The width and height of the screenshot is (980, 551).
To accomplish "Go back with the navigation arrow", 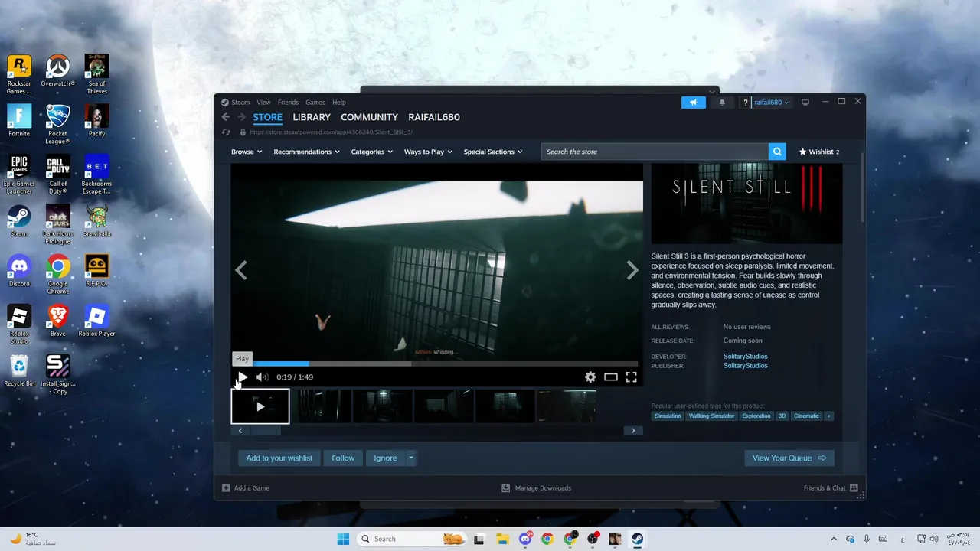I will click(225, 117).
